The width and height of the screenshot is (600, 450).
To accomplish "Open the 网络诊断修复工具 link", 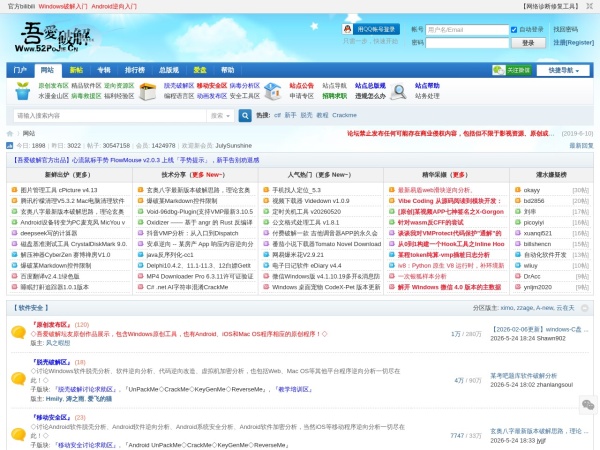I will [552, 7].
